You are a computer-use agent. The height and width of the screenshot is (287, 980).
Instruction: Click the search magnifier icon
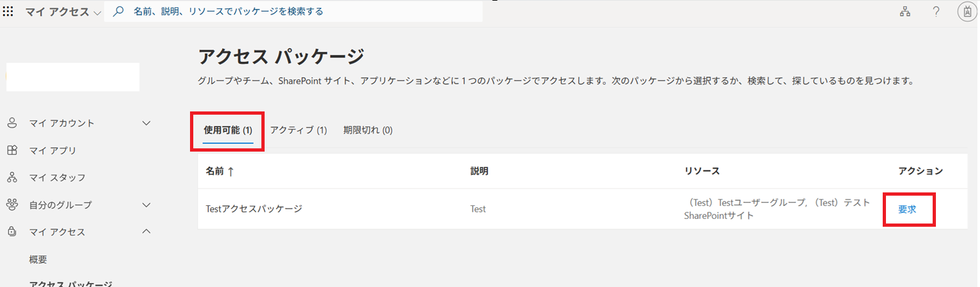click(x=119, y=12)
